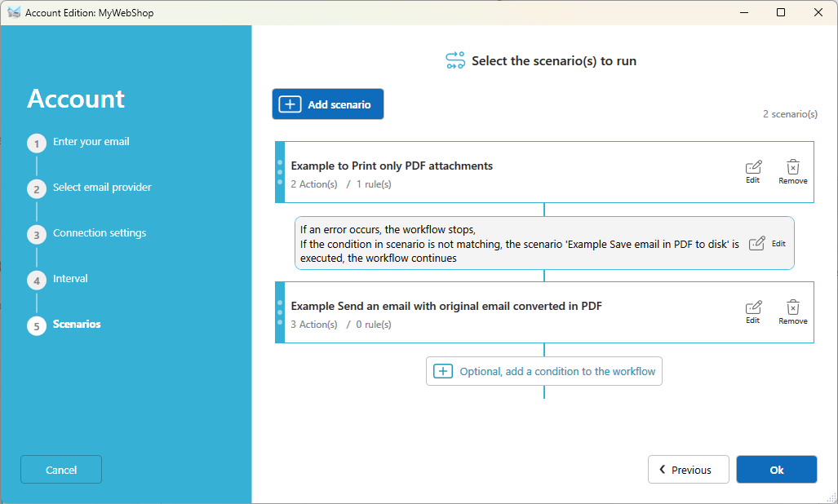This screenshot has width=838, height=504.
Task: Click '2 Action(s) / 1 rule(s)' text
Action: 341,184
